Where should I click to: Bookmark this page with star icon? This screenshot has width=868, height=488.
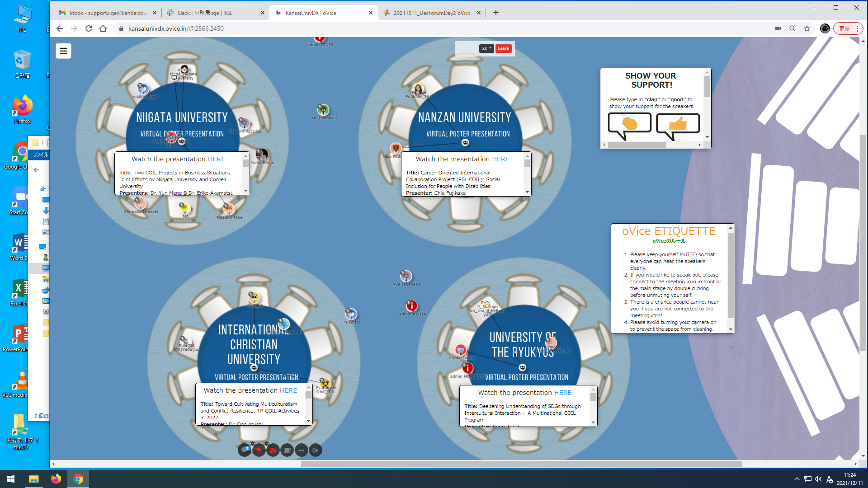[x=807, y=28]
